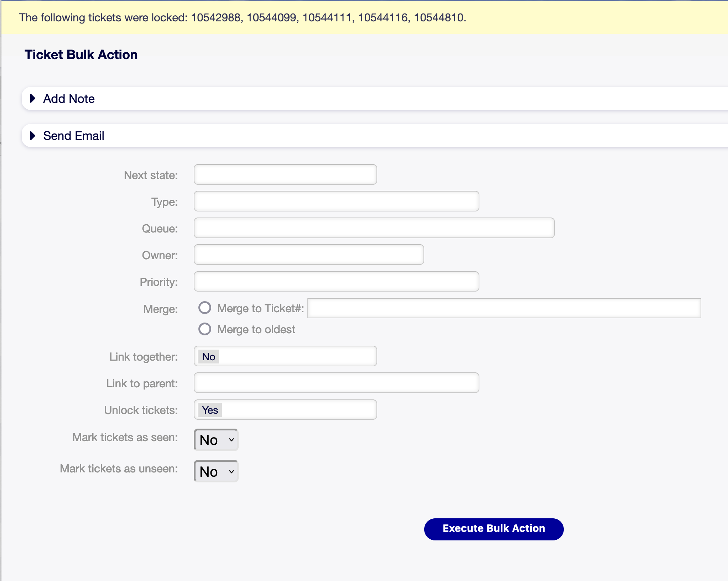
Task: Open the Mark tickets as seen dropdown
Action: (216, 440)
